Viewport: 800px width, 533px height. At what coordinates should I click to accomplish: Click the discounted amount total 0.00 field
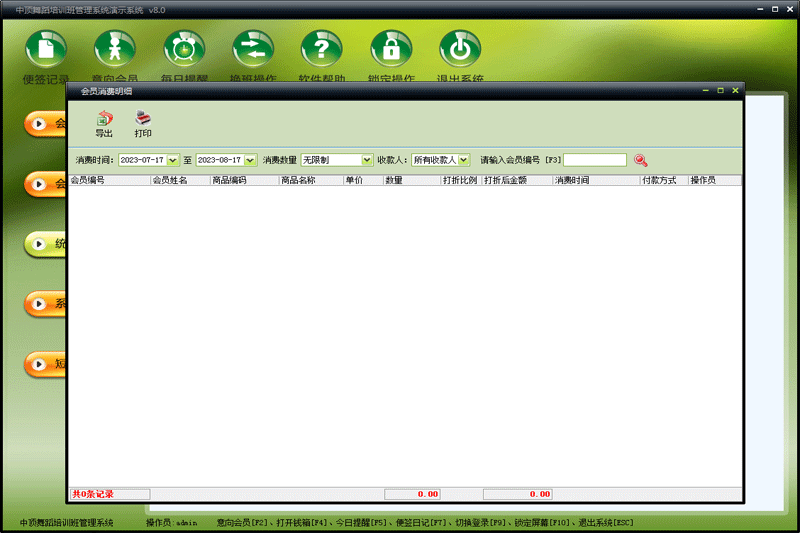(x=517, y=494)
